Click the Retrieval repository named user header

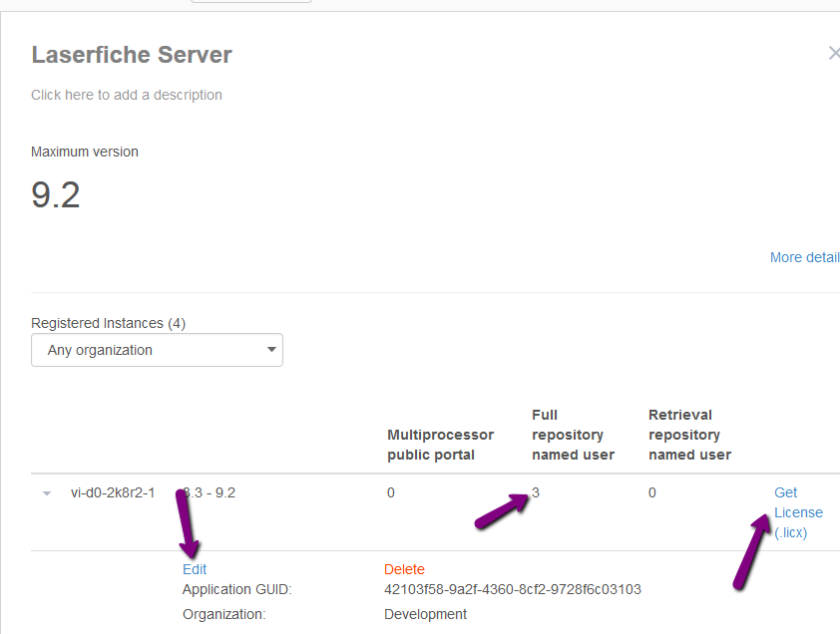(690, 435)
